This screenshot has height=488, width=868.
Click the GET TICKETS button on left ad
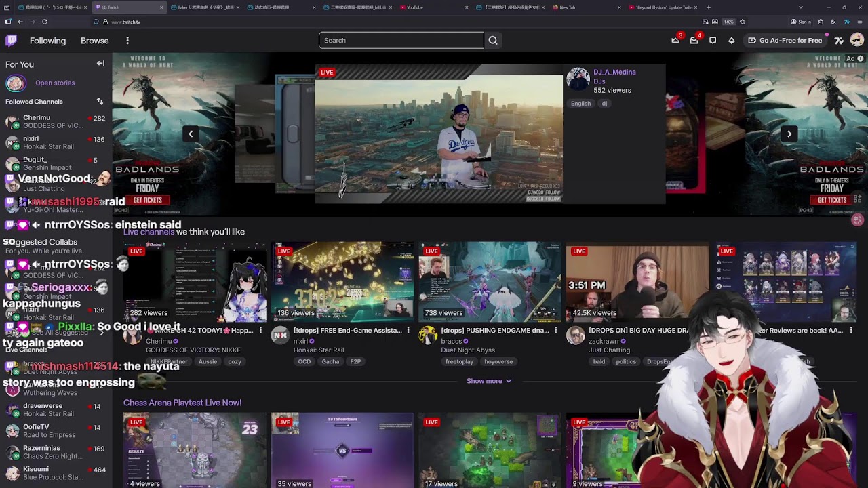click(147, 200)
